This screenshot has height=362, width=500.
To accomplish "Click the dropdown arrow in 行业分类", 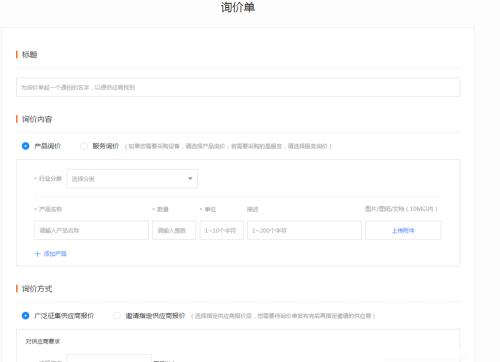I will click(x=190, y=179).
